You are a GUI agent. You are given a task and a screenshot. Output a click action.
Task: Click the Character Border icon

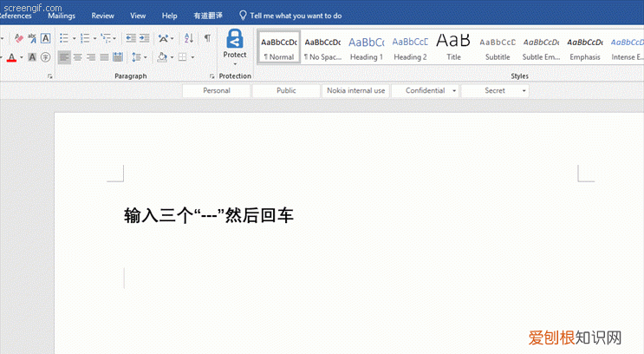(x=45, y=38)
